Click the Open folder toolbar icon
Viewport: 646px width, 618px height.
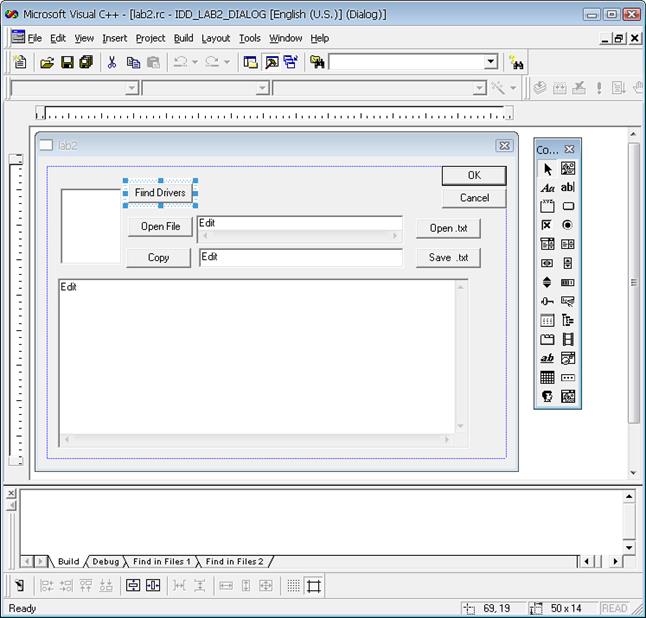tap(47, 62)
